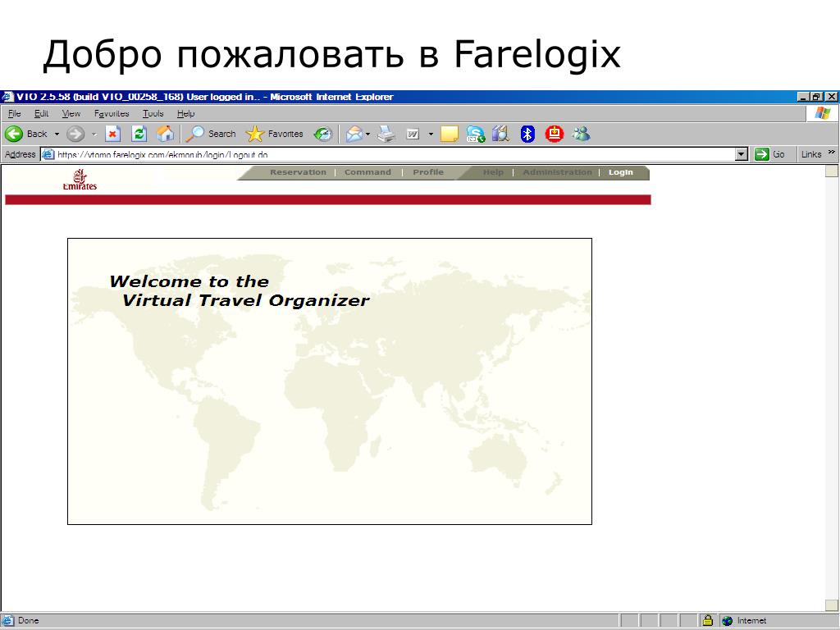The height and width of the screenshot is (630, 840).
Task: Expand the Address bar dropdown arrow
Action: pyautogui.click(x=742, y=154)
